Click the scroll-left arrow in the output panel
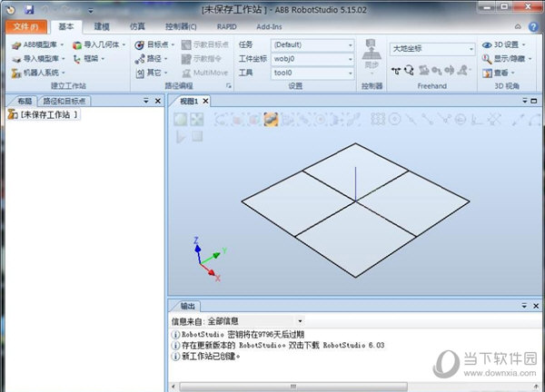 [173, 387]
